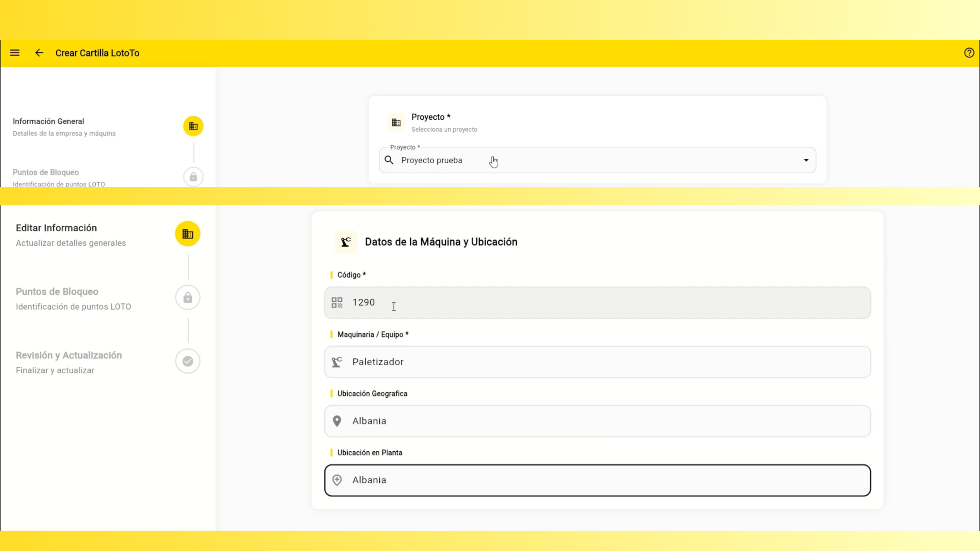Image resolution: width=980 pixels, height=551 pixels.
Task: Click the map pin icon in Ubicación Geografica
Action: (x=337, y=421)
